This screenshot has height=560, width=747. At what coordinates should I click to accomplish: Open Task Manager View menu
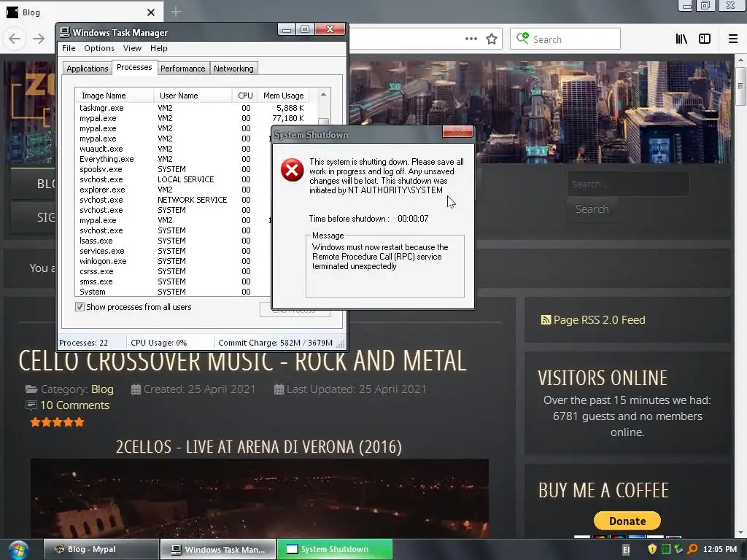tap(132, 48)
